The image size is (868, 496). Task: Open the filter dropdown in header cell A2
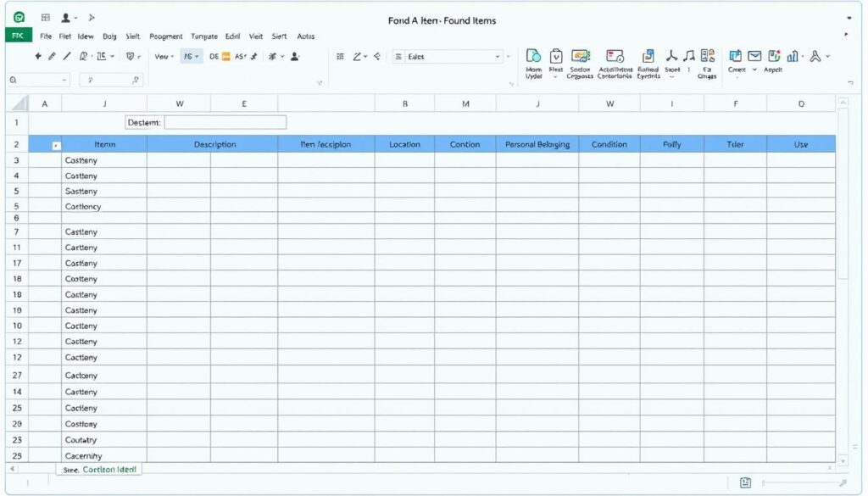[56, 146]
